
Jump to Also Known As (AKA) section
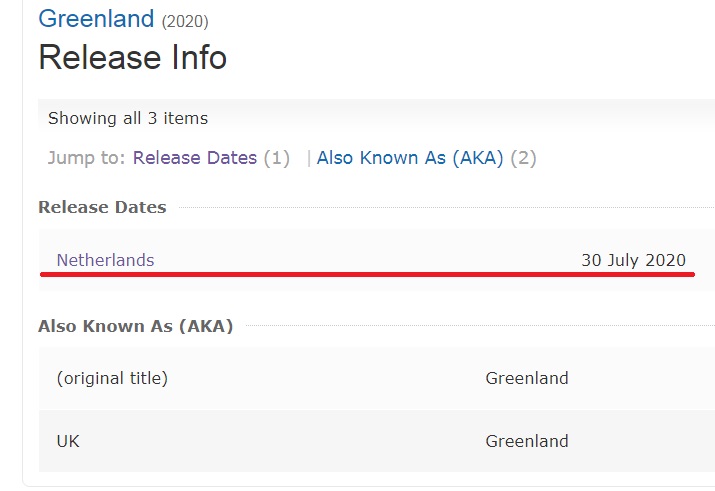coord(410,158)
